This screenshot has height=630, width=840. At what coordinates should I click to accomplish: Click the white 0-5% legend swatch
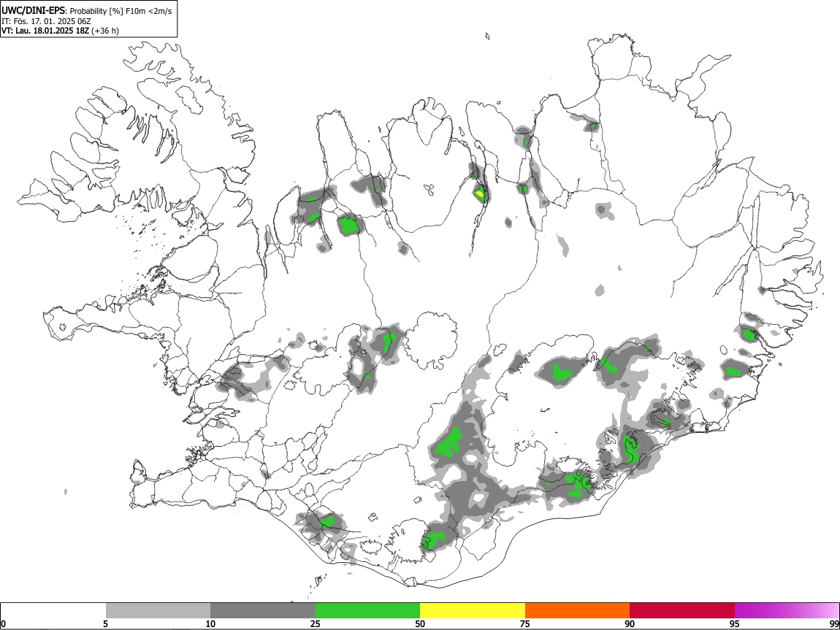click(53, 611)
